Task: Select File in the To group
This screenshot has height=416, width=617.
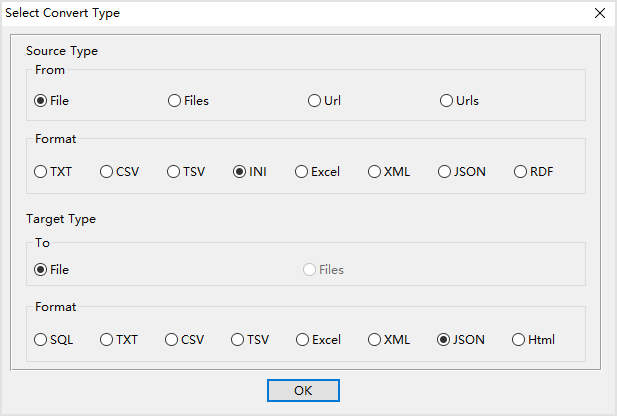Action: point(41,269)
